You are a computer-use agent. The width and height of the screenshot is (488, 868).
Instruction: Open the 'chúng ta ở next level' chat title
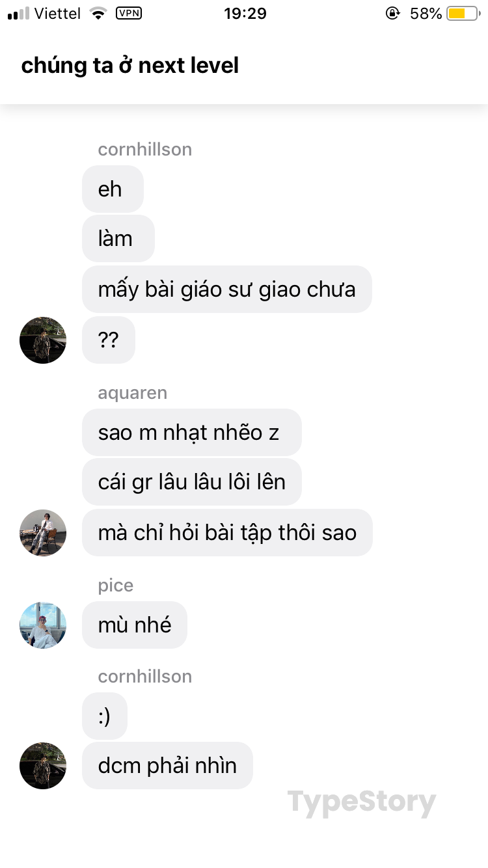click(x=130, y=66)
